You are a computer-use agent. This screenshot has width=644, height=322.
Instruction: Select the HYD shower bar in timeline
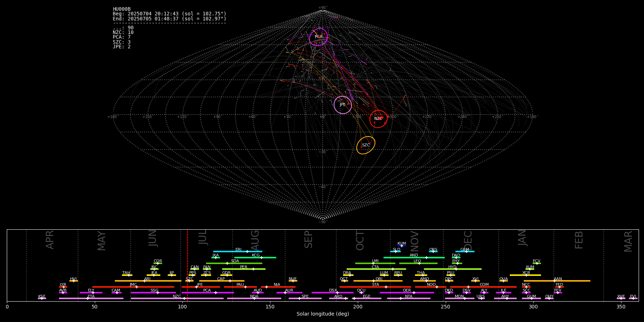(x=453, y=269)
